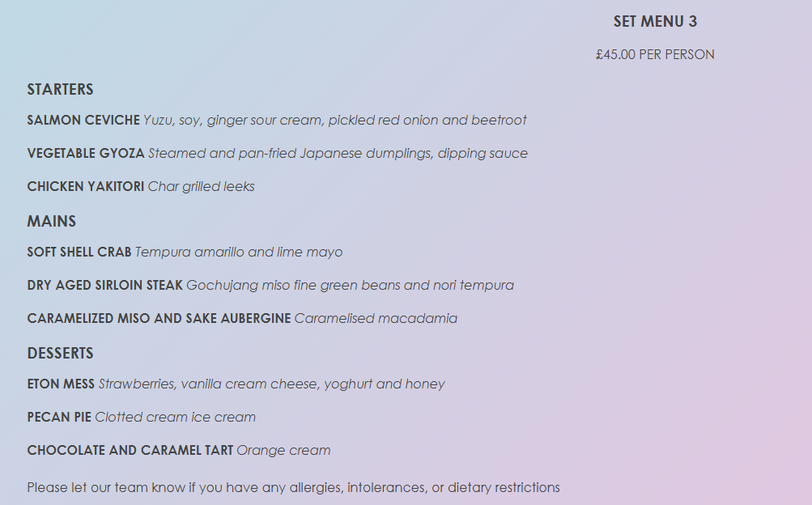Click the SET MENU 3 heading

(x=655, y=22)
